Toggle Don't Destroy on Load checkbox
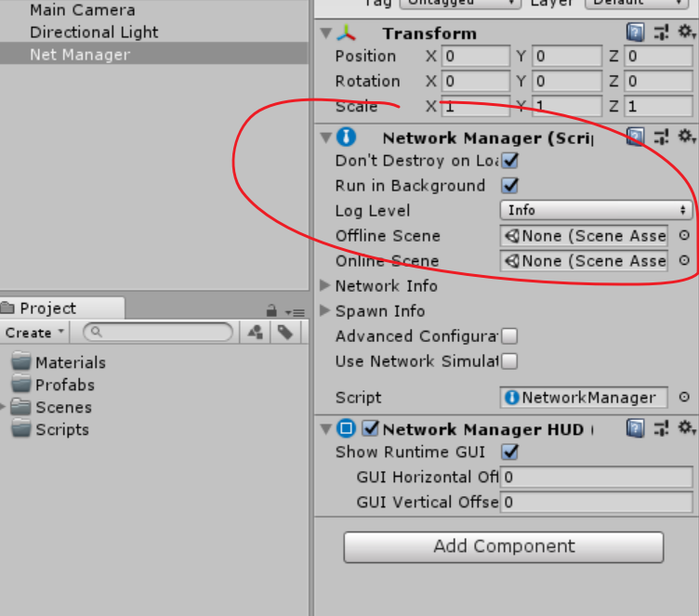The image size is (699, 616). (x=510, y=161)
